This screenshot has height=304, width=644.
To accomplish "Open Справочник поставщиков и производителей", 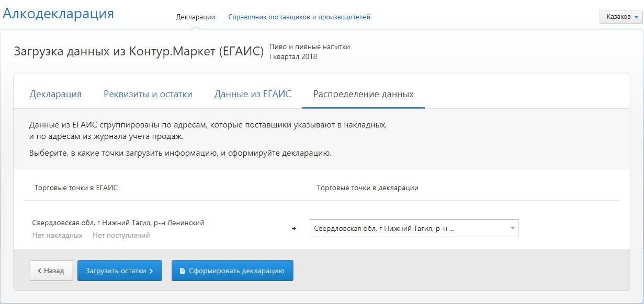I will (x=299, y=17).
